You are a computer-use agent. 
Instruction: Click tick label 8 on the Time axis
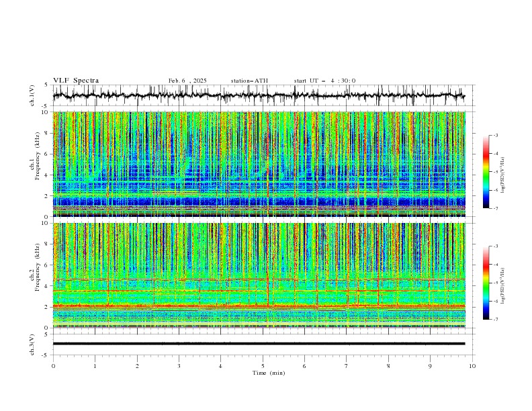pyautogui.click(x=388, y=366)
